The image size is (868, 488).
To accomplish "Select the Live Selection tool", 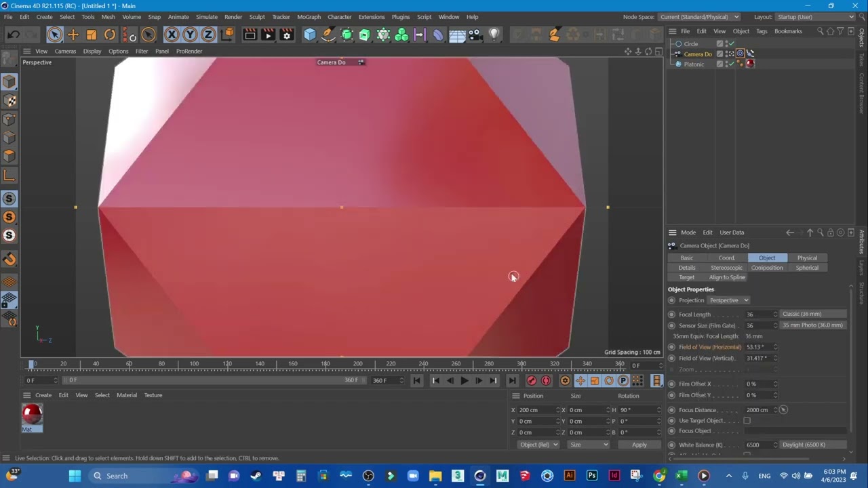I will (x=55, y=35).
